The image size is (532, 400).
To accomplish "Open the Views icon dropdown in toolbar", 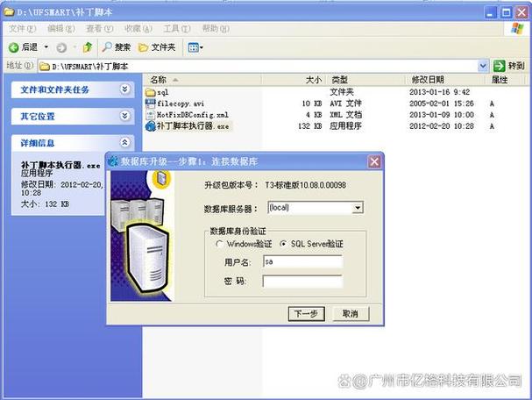I will pos(195,47).
